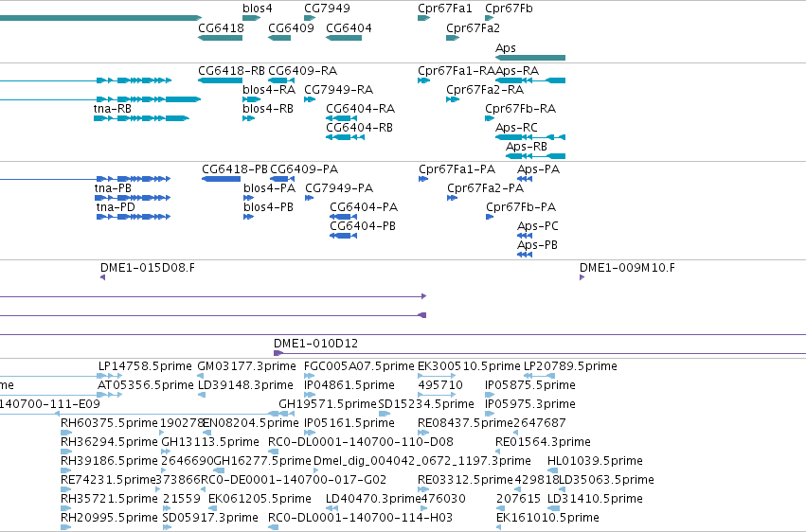Open protein CG6409-PA
This screenshot has height=532, width=806.
point(304,168)
